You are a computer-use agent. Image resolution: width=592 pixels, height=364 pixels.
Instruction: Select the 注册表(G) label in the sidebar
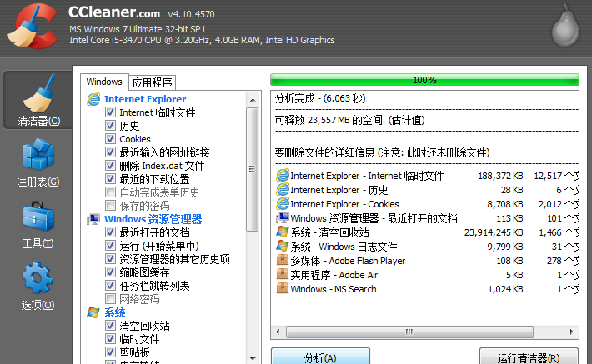pyautogui.click(x=38, y=182)
